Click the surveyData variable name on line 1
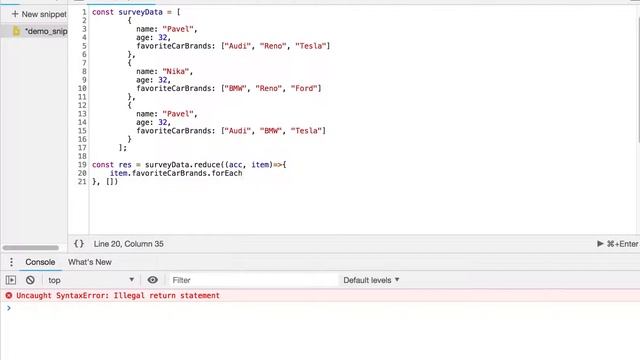The height and width of the screenshot is (360, 640). point(140,12)
